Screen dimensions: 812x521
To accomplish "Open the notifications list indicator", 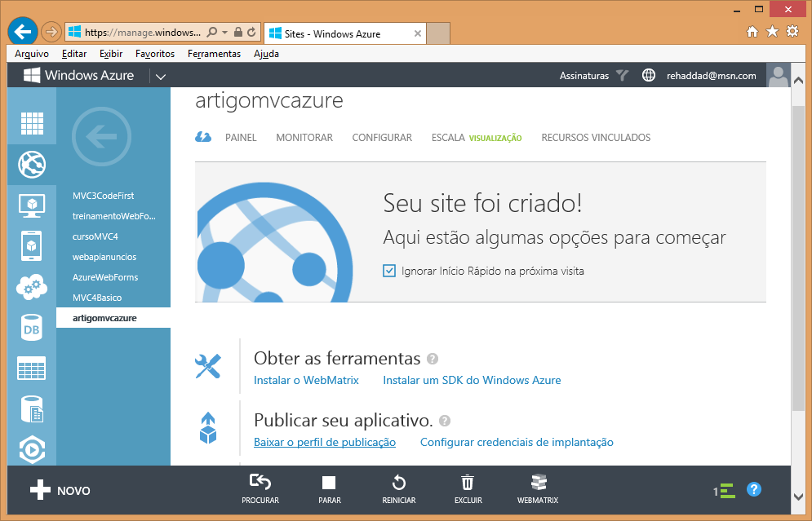I will pyautogui.click(x=724, y=491).
